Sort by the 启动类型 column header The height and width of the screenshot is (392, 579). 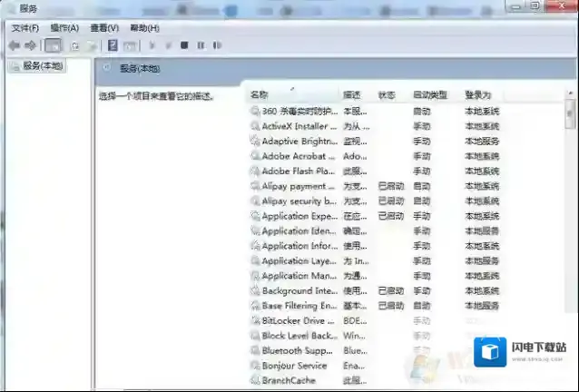pyautogui.click(x=430, y=95)
